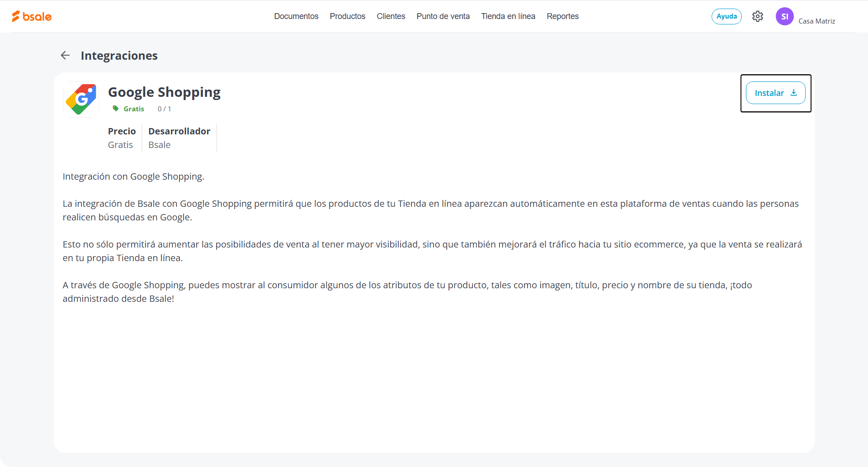Image resolution: width=868 pixels, height=467 pixels.
Task: Go back using the arrow icon
Action: tap(65, 55)
